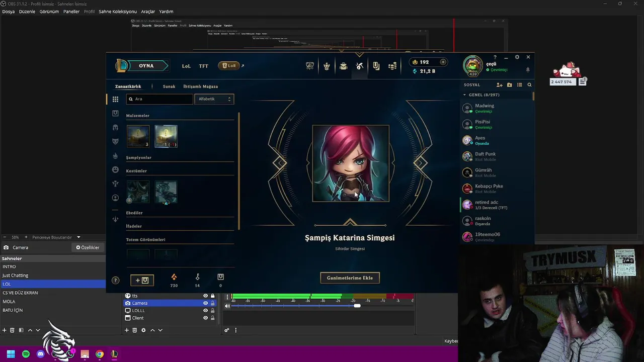Collapse the GENEL friends group

(464, 95)
